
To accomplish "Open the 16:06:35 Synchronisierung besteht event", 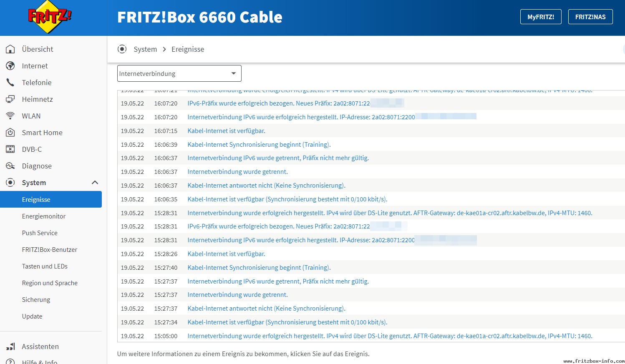I will (287, 199).
